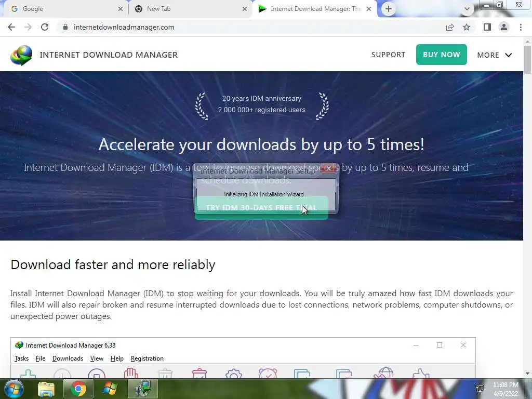
Task: Open a new tab with plus button
Action: 389,9
